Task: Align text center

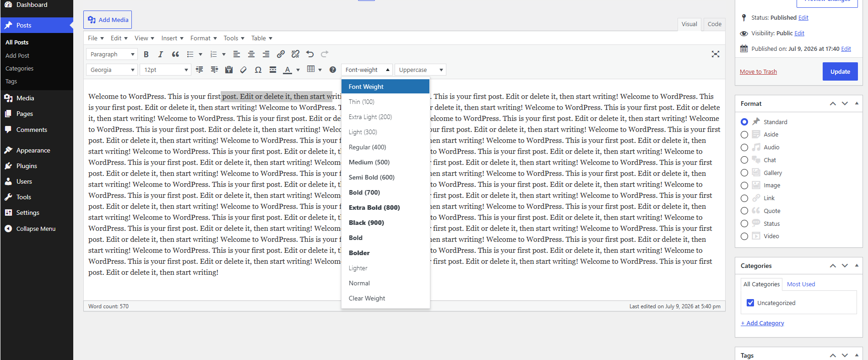Action: click(251, 54)
